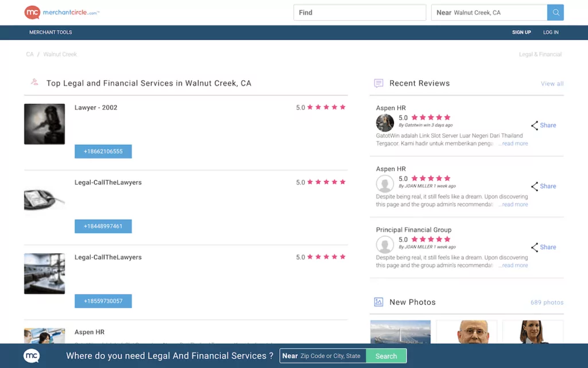This screenshot has height=368, width=588.
Task: Click the green Search button in bottom bar
Action: point(386,356)
